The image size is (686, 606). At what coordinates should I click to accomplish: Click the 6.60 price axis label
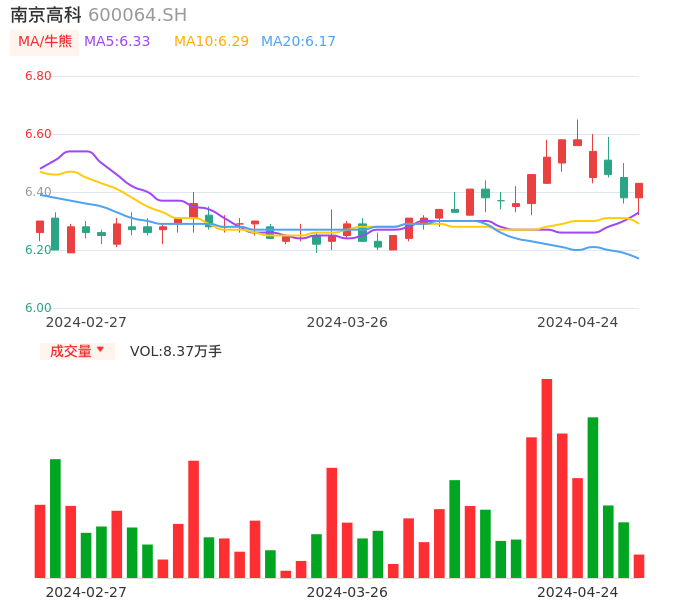[38, 134]
